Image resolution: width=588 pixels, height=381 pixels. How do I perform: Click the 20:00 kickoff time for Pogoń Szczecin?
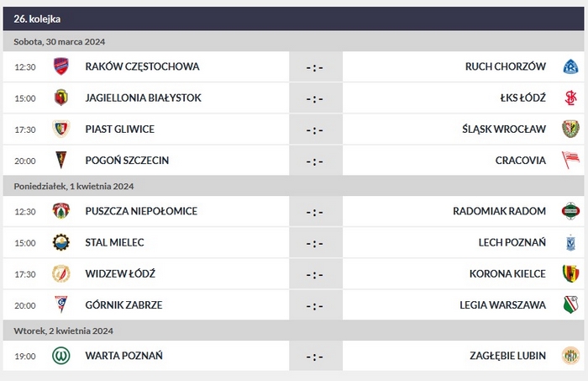point(25,160)
